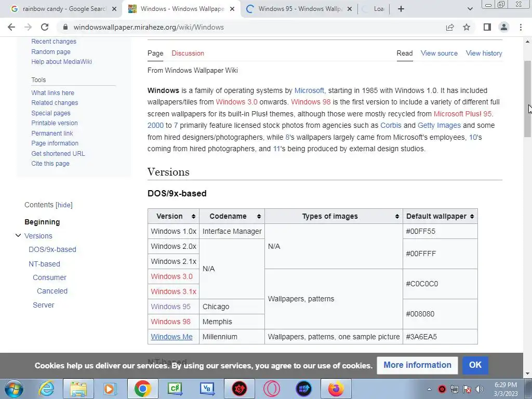The image size is (532, 399).
Task: Go back with the browser back arrow
Action: click(x=11, y=27)
